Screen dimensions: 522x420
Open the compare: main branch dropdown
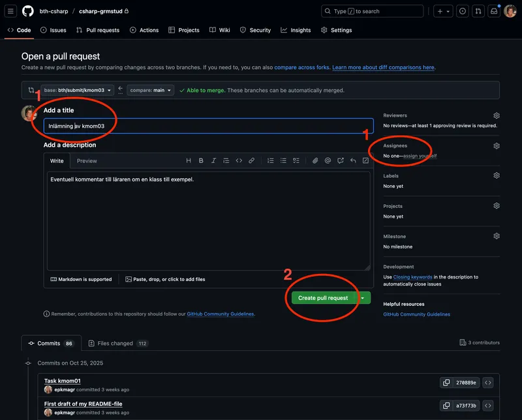point(150,90)
